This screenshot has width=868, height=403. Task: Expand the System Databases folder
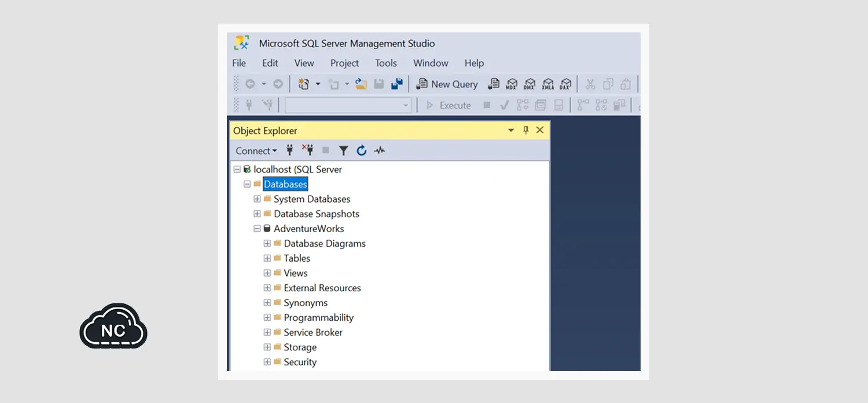tap(257, 199)
